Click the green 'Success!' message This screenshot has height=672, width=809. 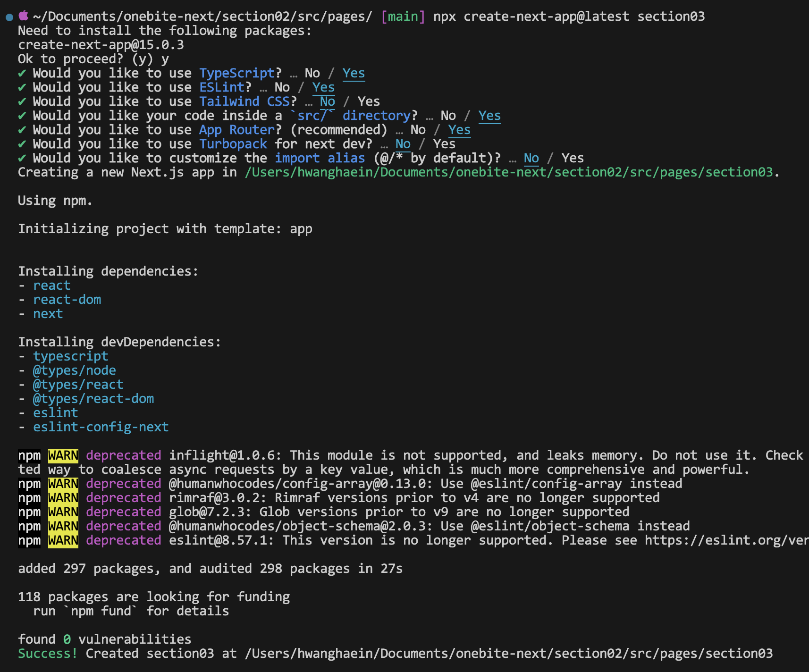click(48, 654)
